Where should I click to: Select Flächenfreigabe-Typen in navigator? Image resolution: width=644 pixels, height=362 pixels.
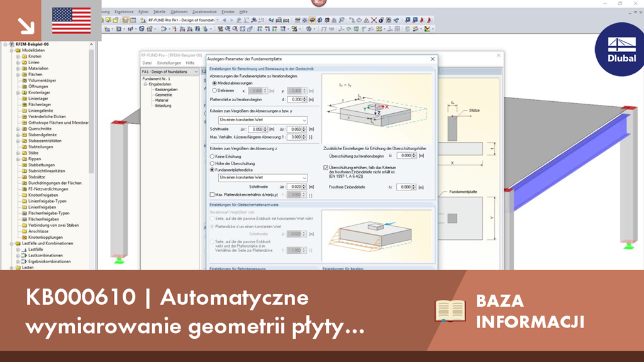coord(48,214)
